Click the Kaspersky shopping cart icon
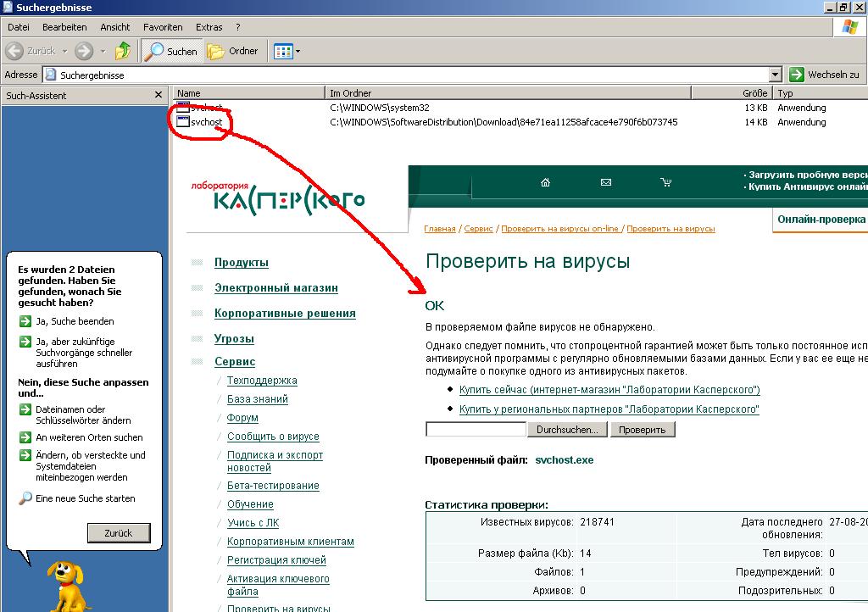Image resolution: width=868 pixels, height=612 pixels. click(x=666, y=182)
